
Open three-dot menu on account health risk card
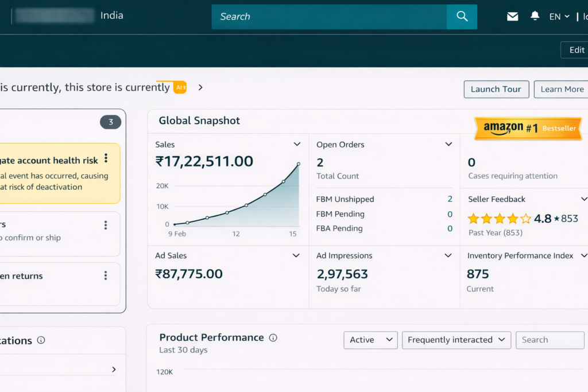point(106,159)
